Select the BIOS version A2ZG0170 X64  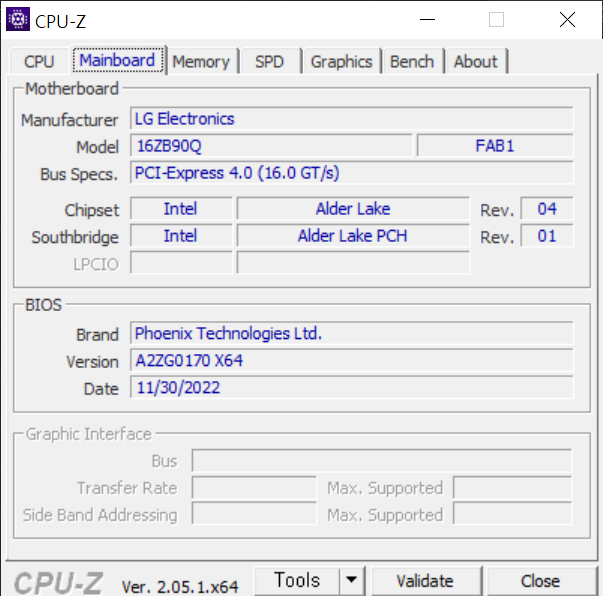pyautogui.click(x=352, y=360)
